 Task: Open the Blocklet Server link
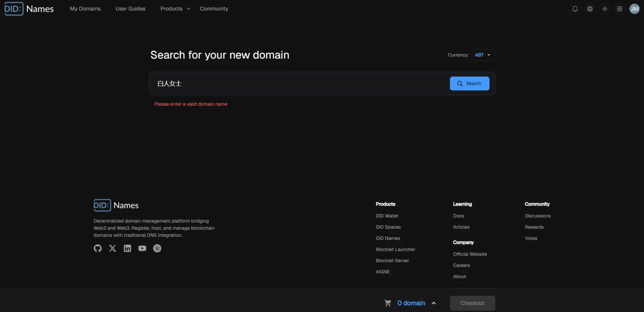pos(392,261)
